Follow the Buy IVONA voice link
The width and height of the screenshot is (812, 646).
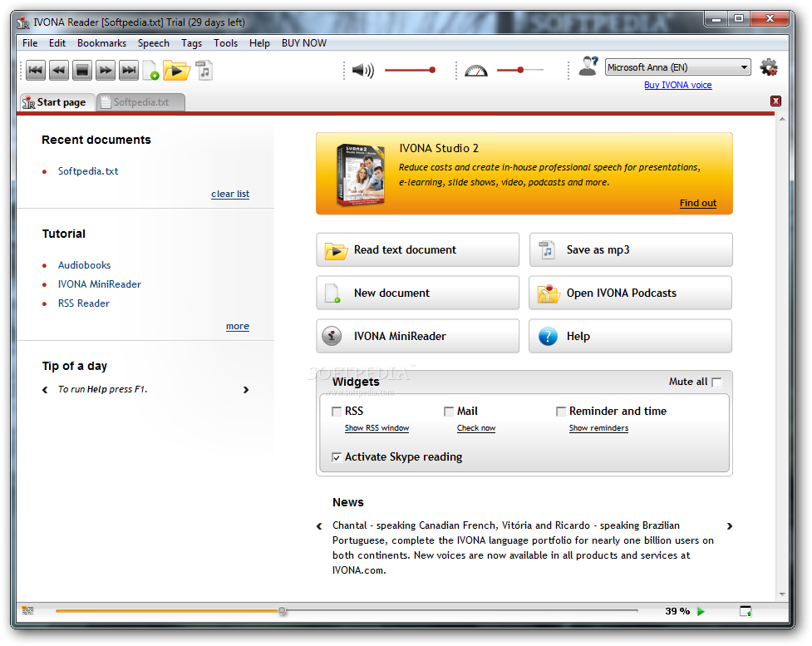point(678,85)
